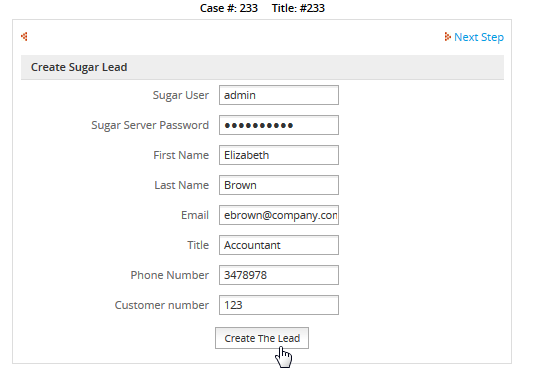Click the Phone Number label text

click(x=170, y=275)
